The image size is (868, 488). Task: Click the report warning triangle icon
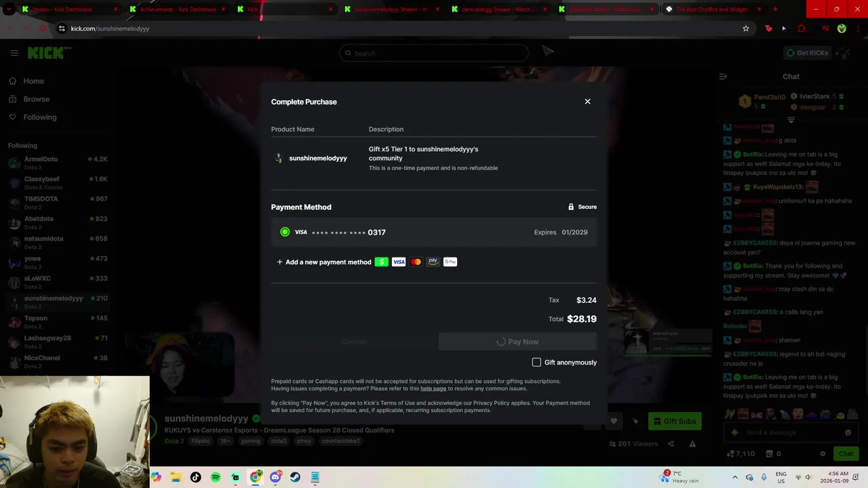tap(692, 444)
